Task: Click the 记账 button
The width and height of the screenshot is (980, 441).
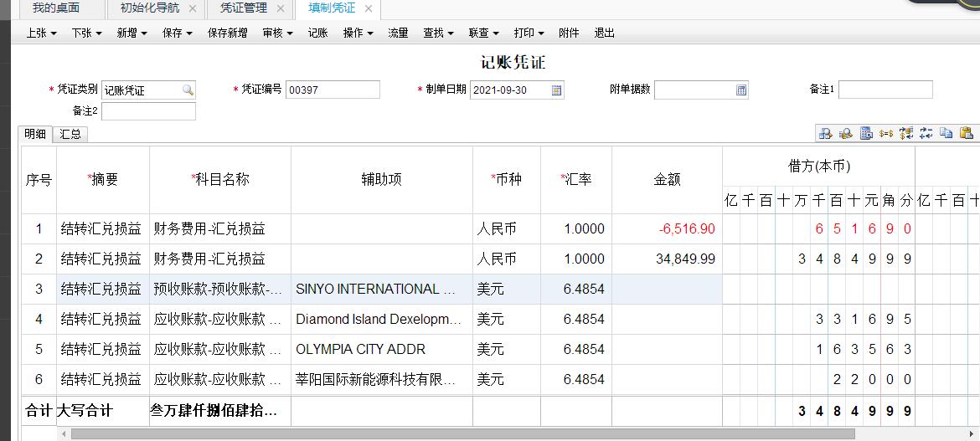Action: pyautogui.click(x=318, y=33)
